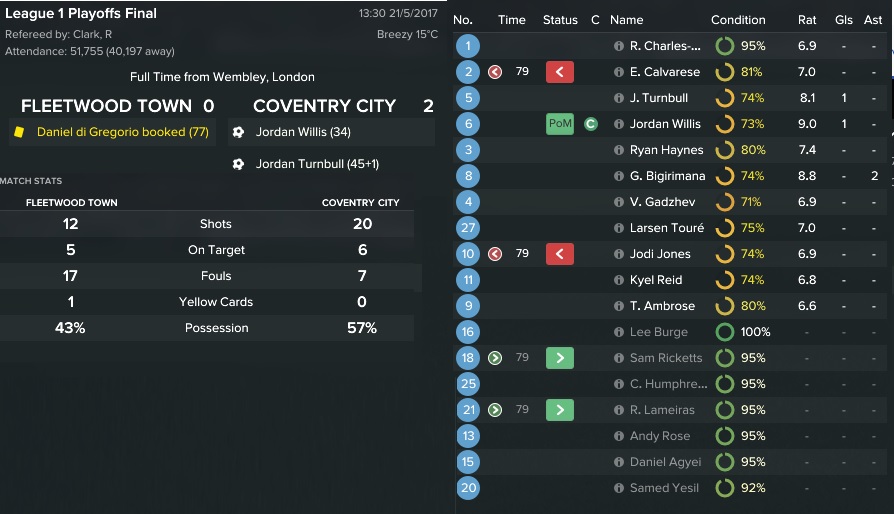Sort players by the Condition column header
894x514 pixels.
click(738, 20)
